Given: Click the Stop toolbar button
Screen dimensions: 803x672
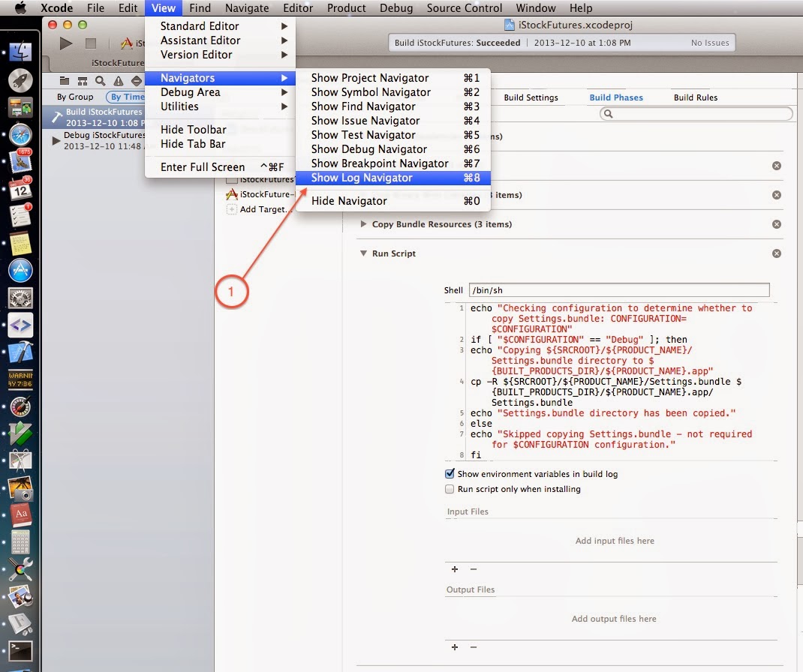Looking at the screenshot, I should pyautogui.click(x=91, y=43).
